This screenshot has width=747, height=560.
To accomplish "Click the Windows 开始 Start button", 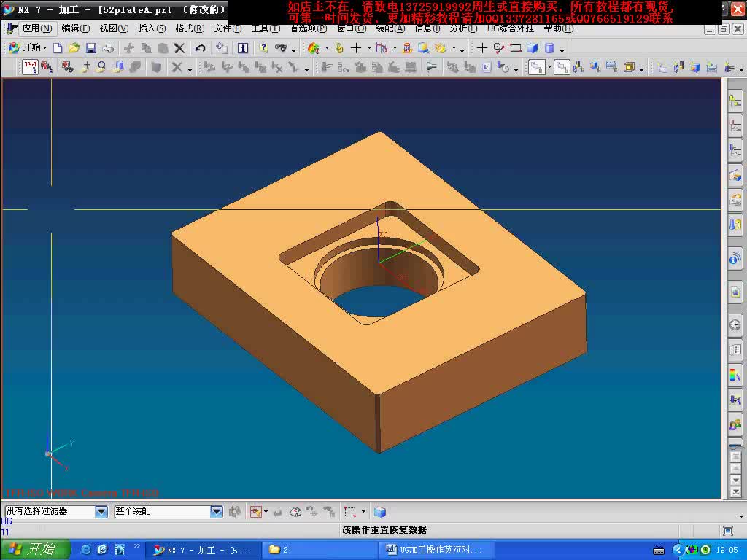I will pyautogui.click(x=35, y=550).
